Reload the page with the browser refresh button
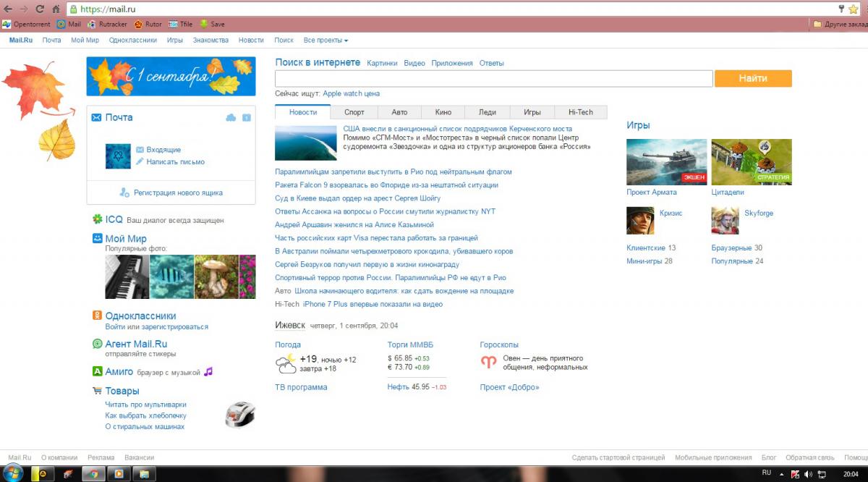 tap(39, 9)
